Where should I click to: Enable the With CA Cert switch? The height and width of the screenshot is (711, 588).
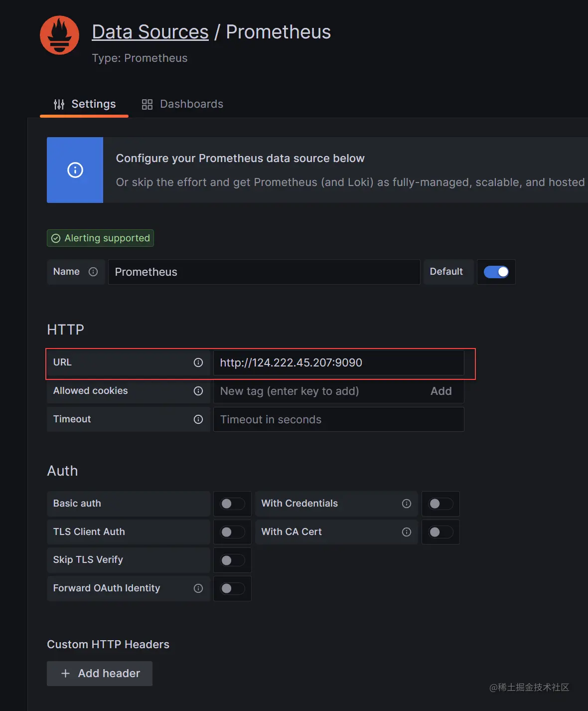441,532
